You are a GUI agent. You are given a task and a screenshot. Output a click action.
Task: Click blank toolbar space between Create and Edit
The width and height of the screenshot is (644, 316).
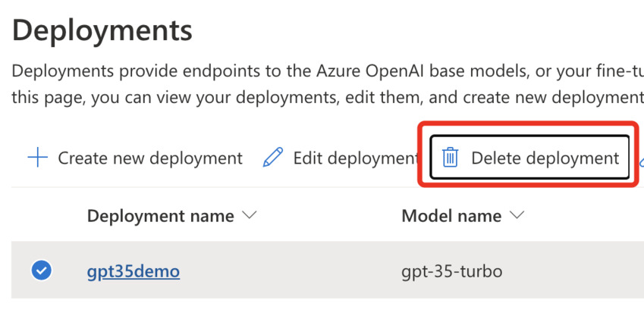click(253, 158)
